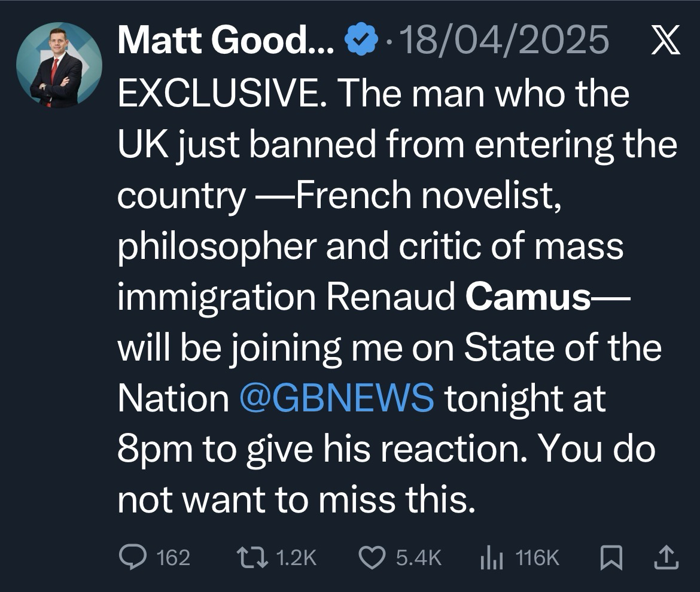Viewport: 700px width, 592px height.
Task: Click the 162 replies count
Action: pyautogui.click(x=173, y=558)
